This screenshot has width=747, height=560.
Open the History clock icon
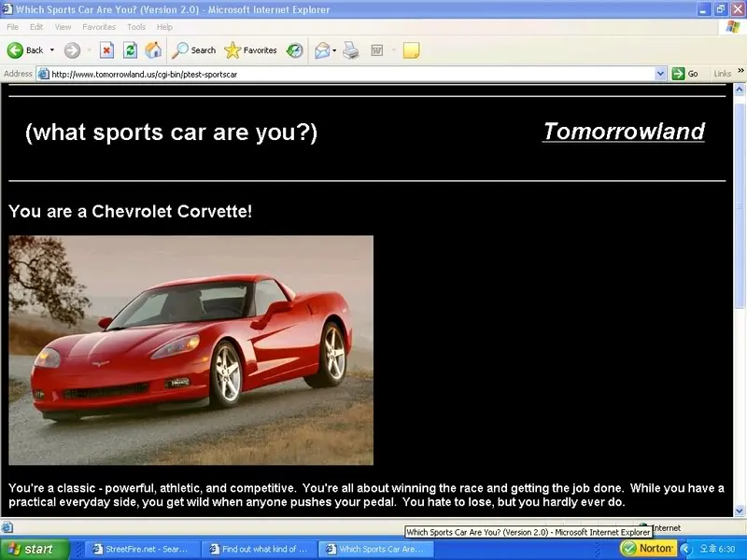pyautogui.click(x=294, y=50)
